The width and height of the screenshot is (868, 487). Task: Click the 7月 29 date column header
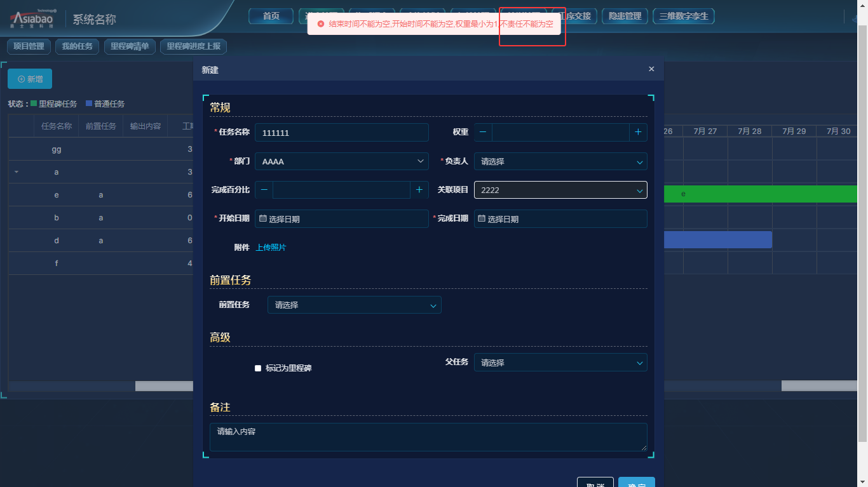[x=794, y=131]
